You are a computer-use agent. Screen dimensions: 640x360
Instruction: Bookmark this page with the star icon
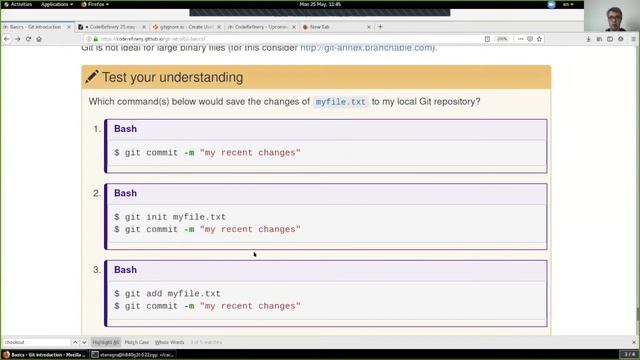pyautogui.click(x=539, y=39)
